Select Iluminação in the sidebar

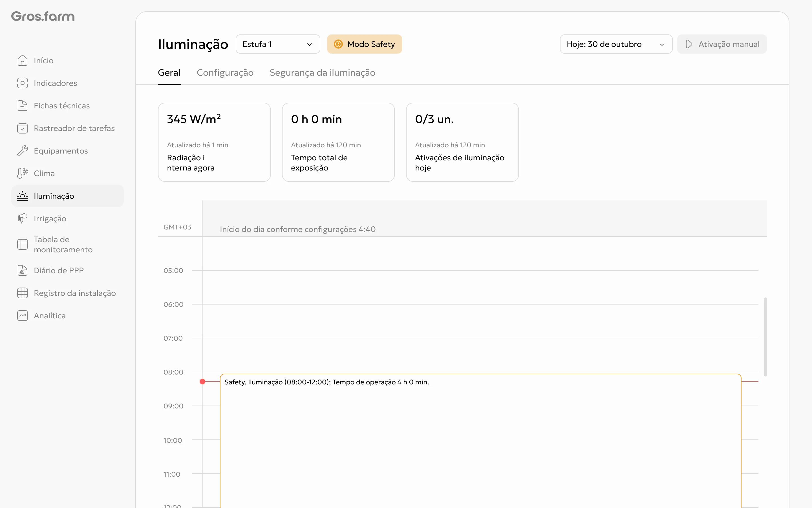67,196
